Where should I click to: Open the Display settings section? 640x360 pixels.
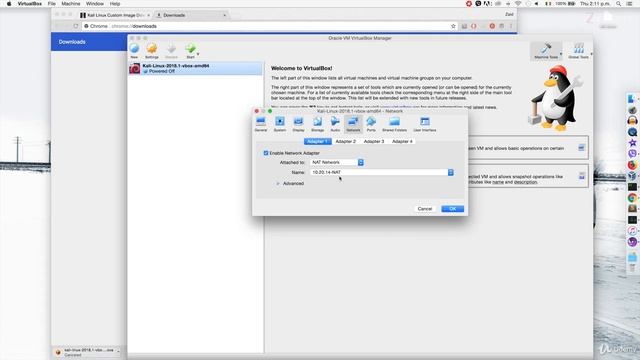pyautogui.click(x=298, y=124)
